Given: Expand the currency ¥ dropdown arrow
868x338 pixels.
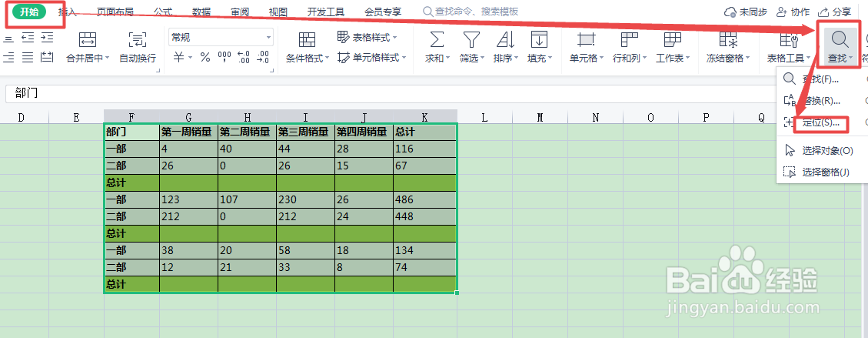Looking at the screenshot, I should coord(191,58).
